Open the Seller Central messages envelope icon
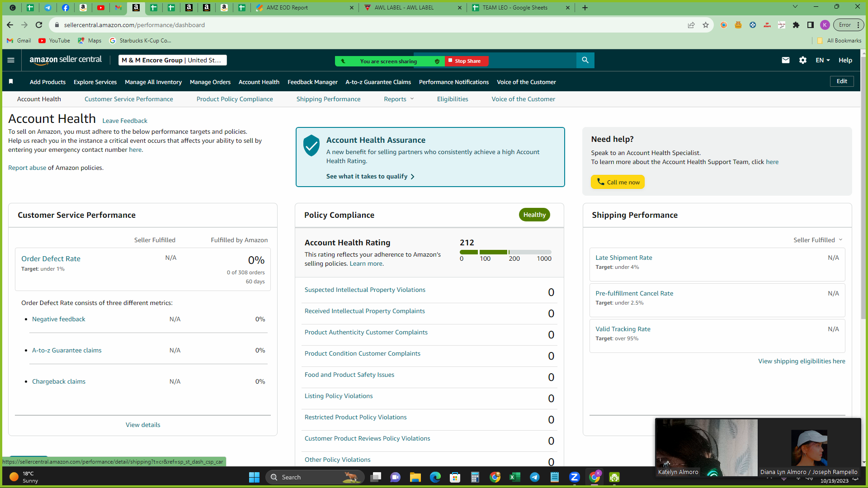868x488 pixels. 786,60
